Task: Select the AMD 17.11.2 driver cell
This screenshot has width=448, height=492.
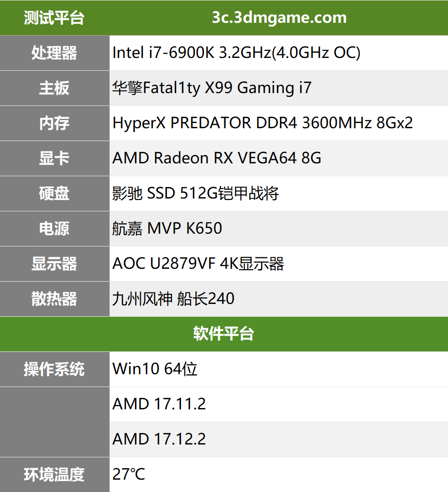Action: pyautogui.click(x=279, y=404)
